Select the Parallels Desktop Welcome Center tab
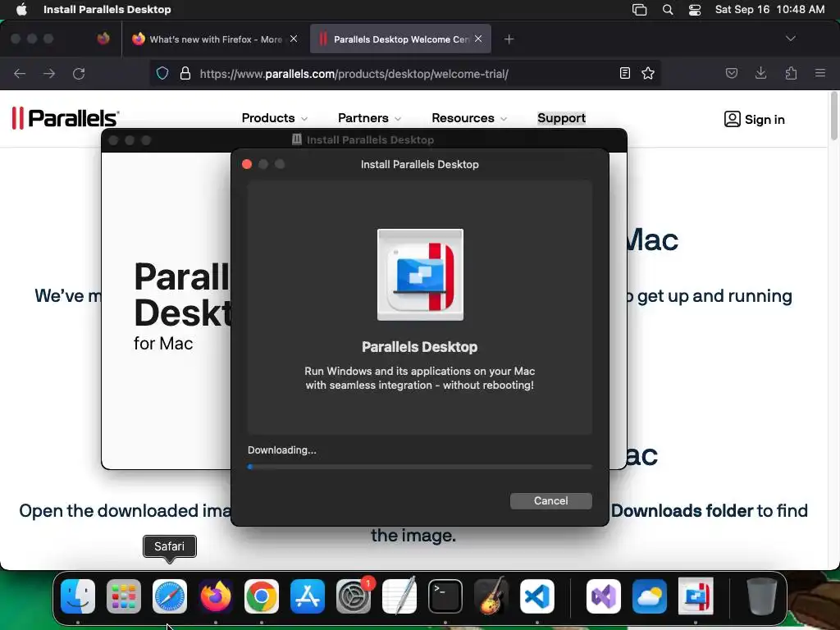Screen dimensions: 840x630 (x=400, y=39)
